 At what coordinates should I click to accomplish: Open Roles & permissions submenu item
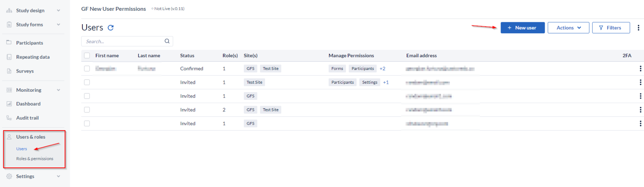point(35,159)
